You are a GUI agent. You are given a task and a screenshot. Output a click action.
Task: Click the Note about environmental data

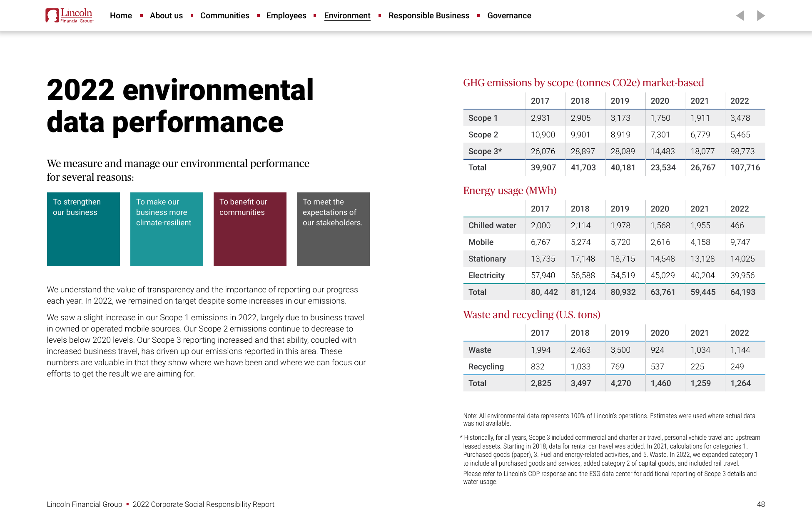(609, 419)
